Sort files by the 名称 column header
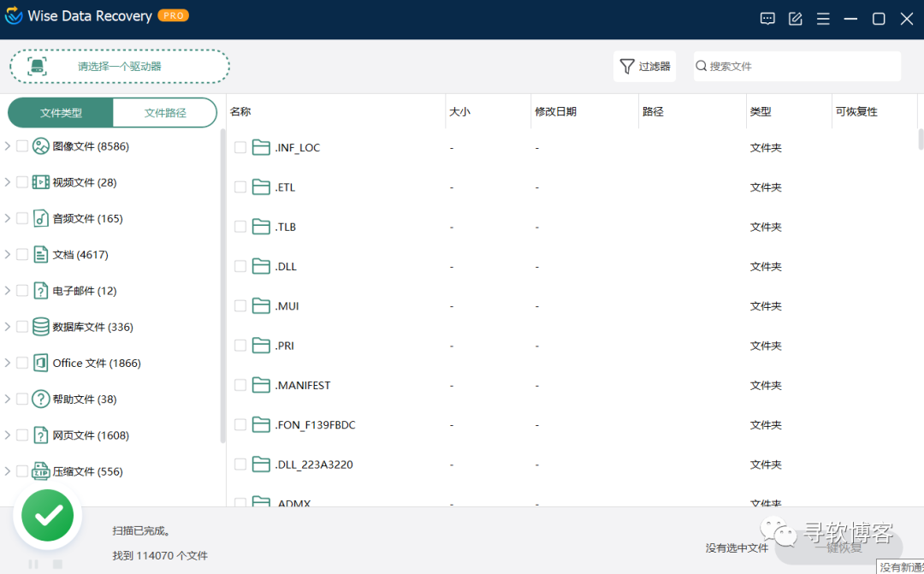Screen dimensions: 924x574 [x=240, y=111]
